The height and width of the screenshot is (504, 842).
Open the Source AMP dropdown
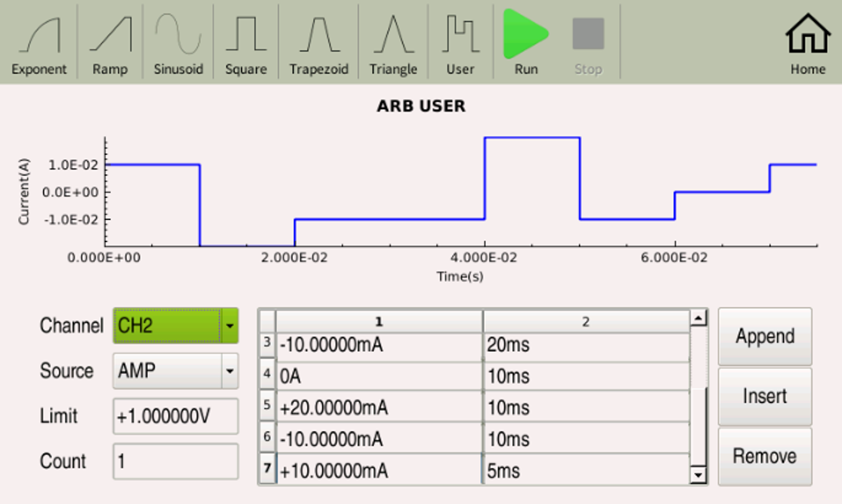tap(229, 371)
